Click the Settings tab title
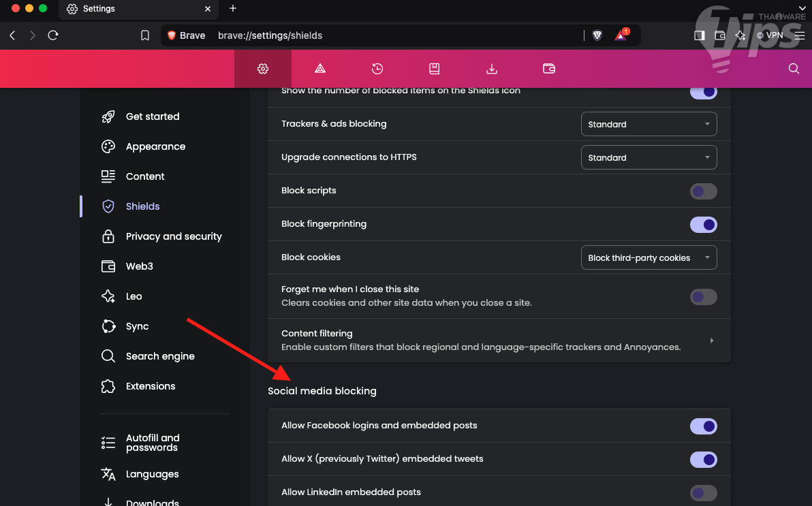The image size is (812, 506). coord(99,9)
